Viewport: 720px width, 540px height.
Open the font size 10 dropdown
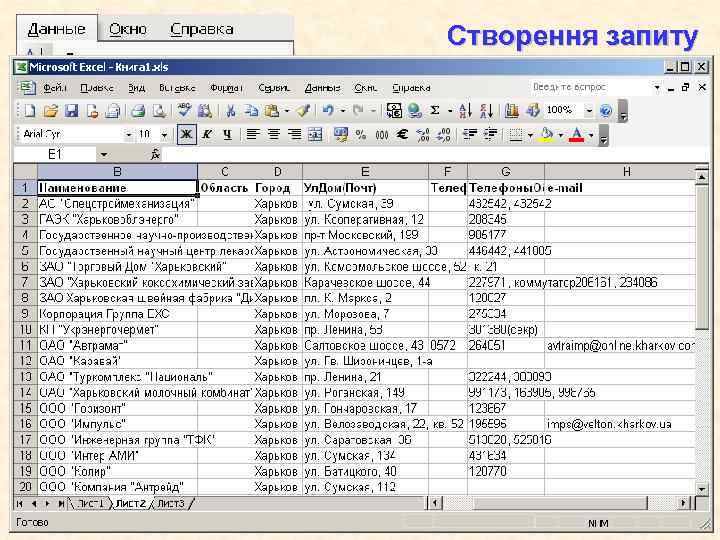[164, 135]
